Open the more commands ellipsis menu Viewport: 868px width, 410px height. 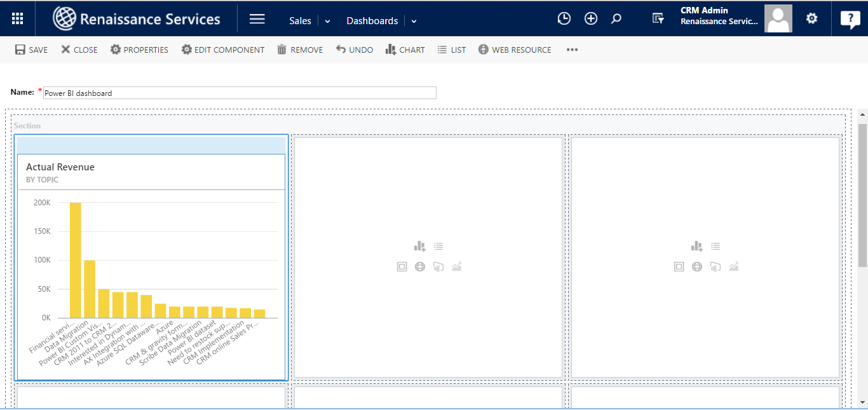[572, 50]
